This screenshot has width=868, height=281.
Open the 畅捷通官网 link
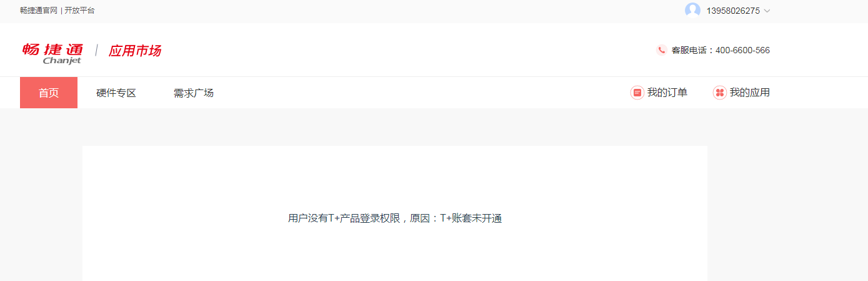(39, 11)
